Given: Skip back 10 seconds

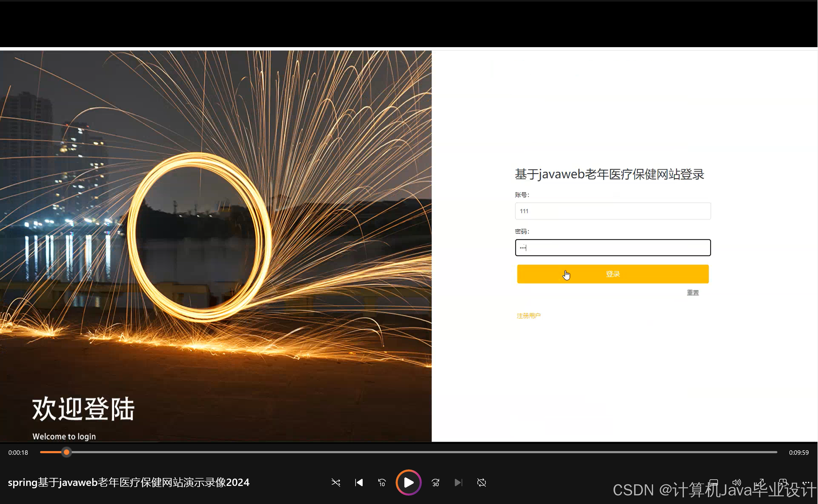Looking at the screenshot, I should point(382,482).
